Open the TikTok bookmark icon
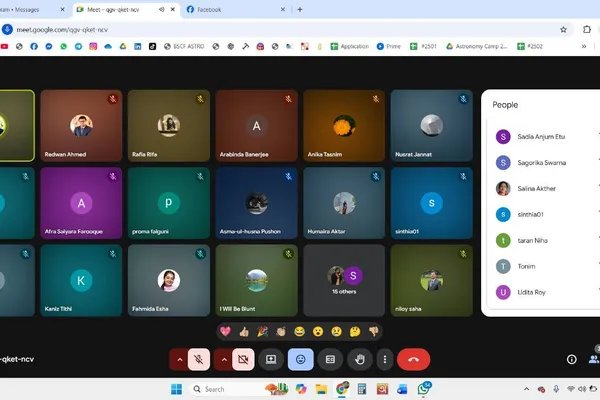The height and width of the screenshot is (400, 600). coord(152,46)
